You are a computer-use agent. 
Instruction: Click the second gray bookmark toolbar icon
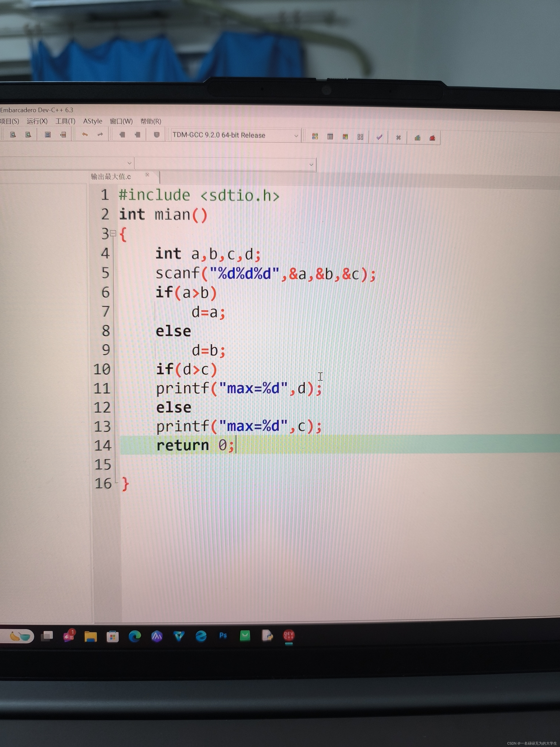tap(137, 135)
